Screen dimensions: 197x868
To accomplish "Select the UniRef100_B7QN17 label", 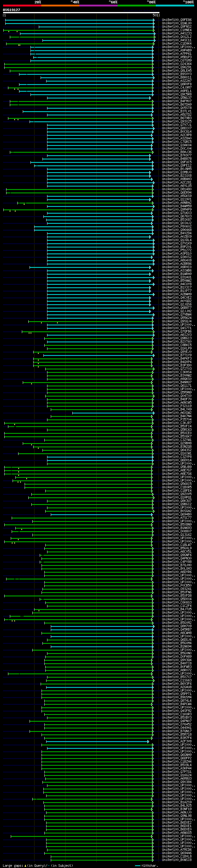I will click(x=177, y=731).
